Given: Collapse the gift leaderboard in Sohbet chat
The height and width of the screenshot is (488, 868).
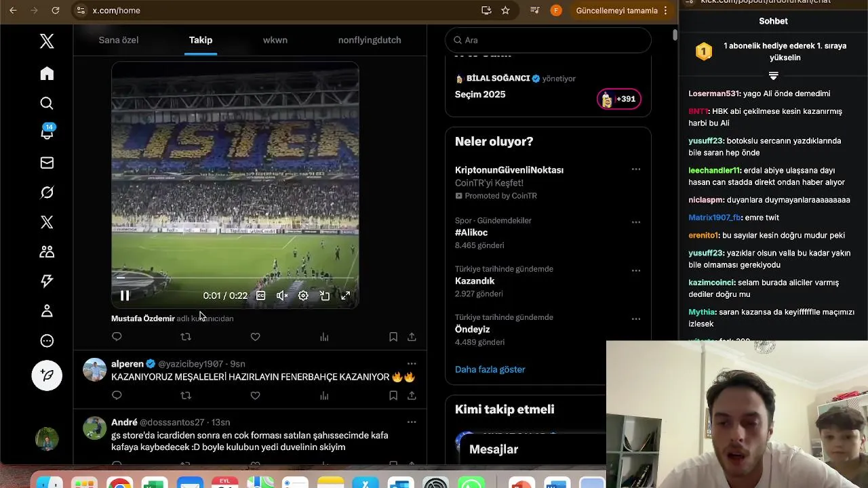Looking at the screenshot, I should tap(773, 76).
